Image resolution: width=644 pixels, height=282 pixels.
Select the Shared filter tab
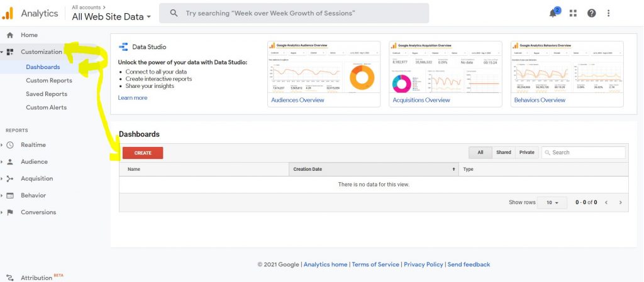point(504,153)
